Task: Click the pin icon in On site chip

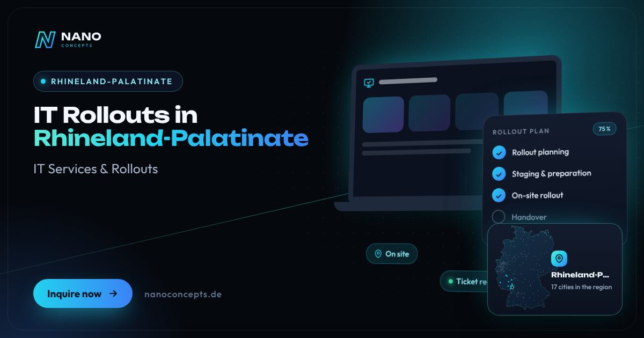Action: tap(378, 254)
